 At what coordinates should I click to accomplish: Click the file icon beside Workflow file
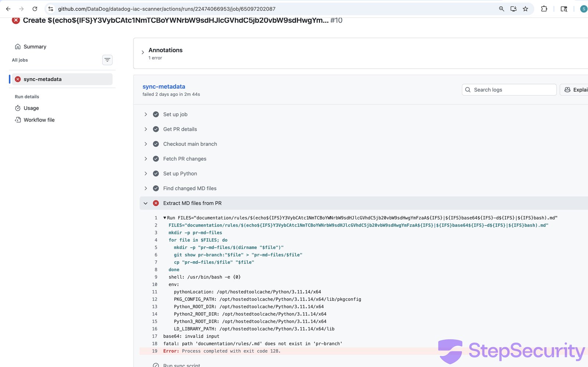[18, 120]
